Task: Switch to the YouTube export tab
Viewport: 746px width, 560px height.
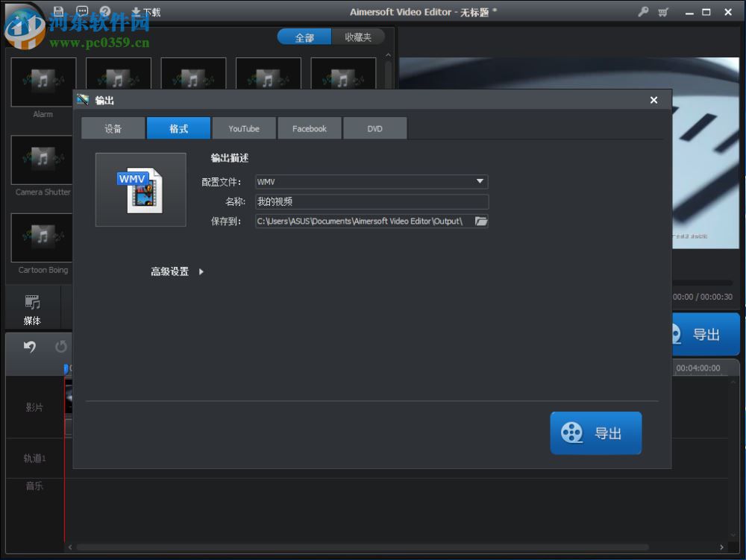Action: [244, 128]
